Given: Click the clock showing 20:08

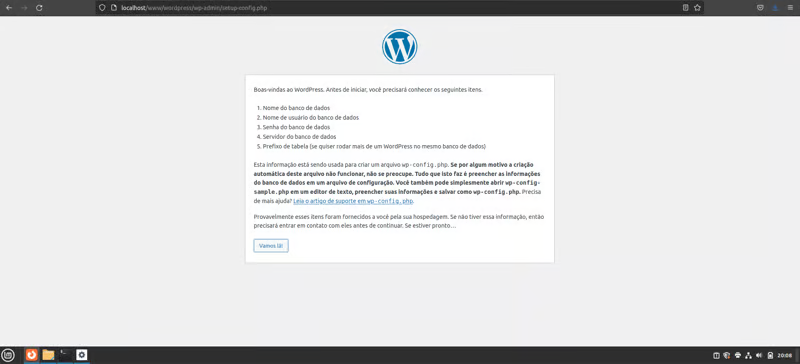Looking at the screenshot, I should [785, 355].
